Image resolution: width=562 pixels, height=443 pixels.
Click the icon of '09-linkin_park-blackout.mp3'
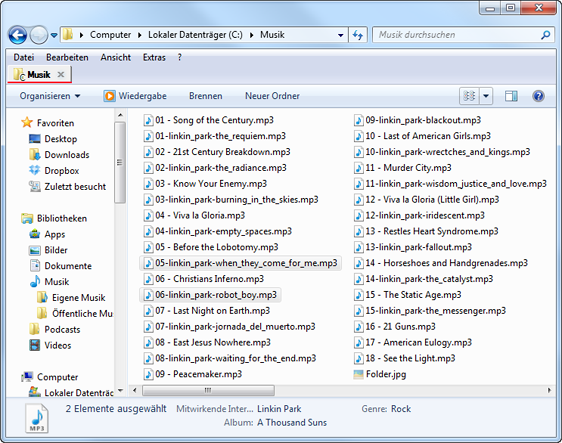[358, 120]
